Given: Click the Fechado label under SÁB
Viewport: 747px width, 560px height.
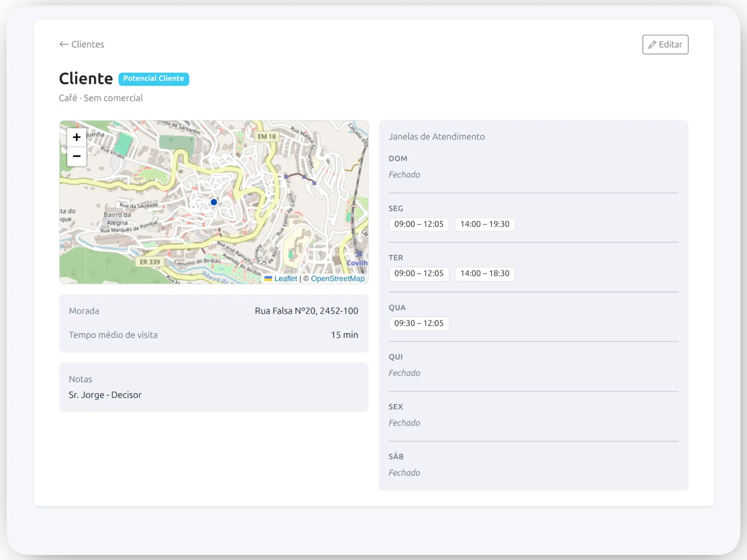Looking at the screenshot, I should click(404, 472).
